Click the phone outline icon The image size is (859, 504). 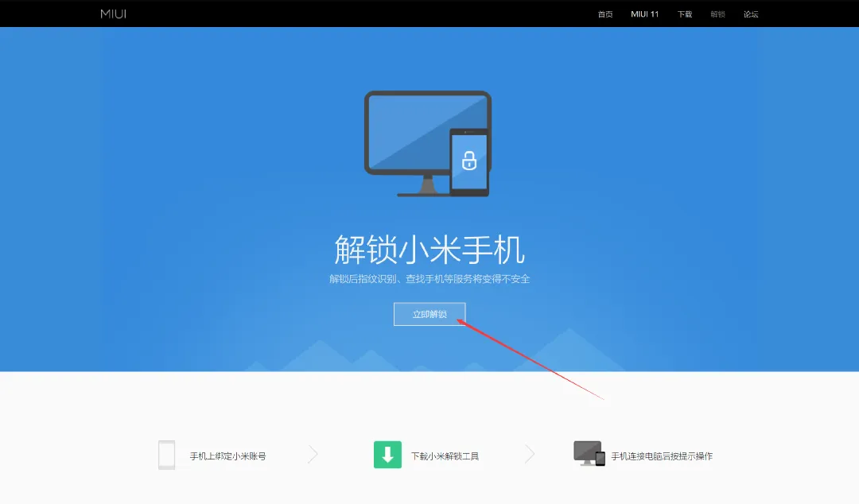coord(166,456)
